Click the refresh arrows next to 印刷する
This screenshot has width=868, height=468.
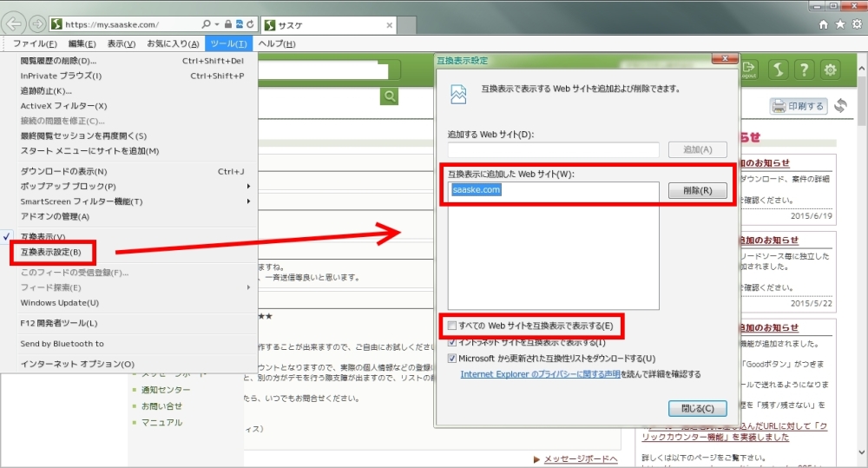(x=840, y=106)
